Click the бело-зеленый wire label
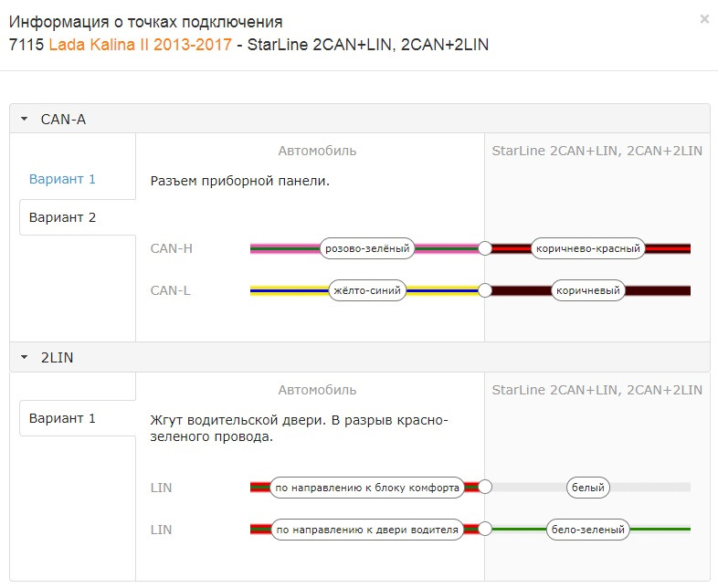718x588 pixels. pos(587,529)
